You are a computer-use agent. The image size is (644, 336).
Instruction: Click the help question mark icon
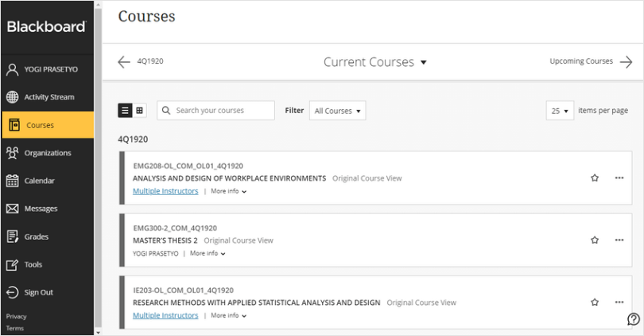point(634,319)
